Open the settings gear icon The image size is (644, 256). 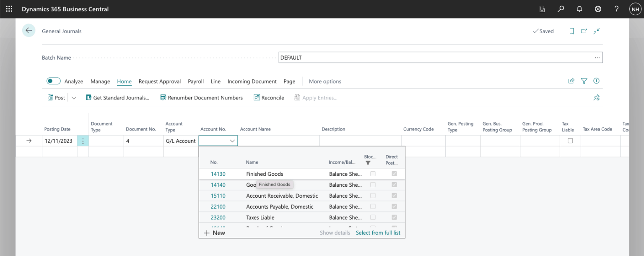click(598, 9)
